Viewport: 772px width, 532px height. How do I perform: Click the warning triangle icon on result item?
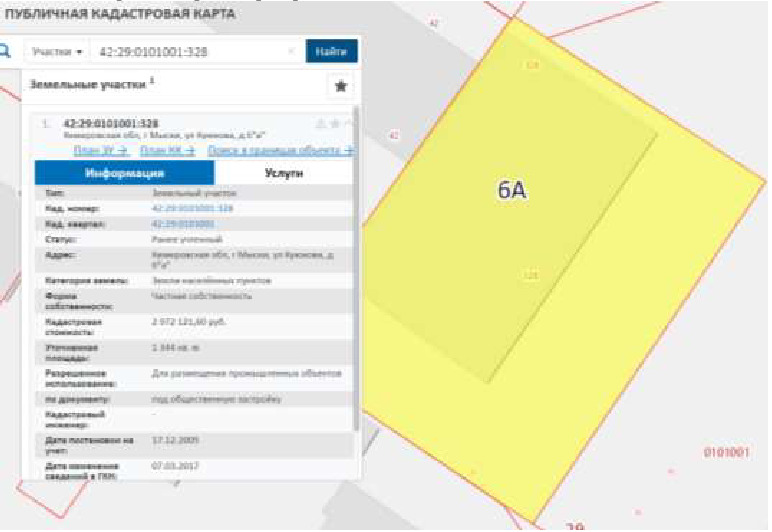[321, 124]
